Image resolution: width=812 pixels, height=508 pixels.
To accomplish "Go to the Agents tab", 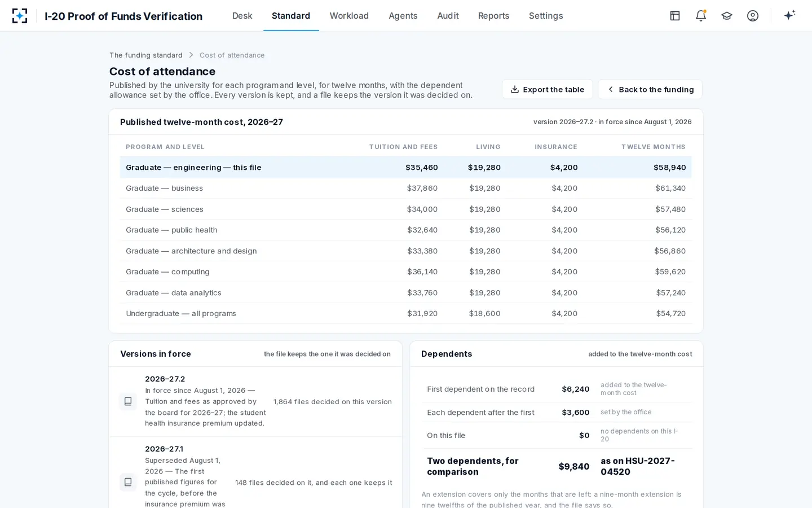I will click(403, 16).
